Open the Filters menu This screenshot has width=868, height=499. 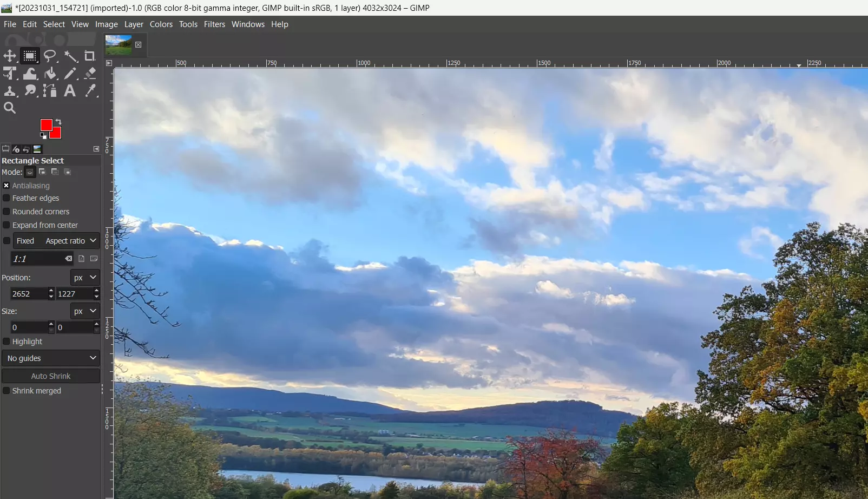pyautogui.click(x=214, y=24)
